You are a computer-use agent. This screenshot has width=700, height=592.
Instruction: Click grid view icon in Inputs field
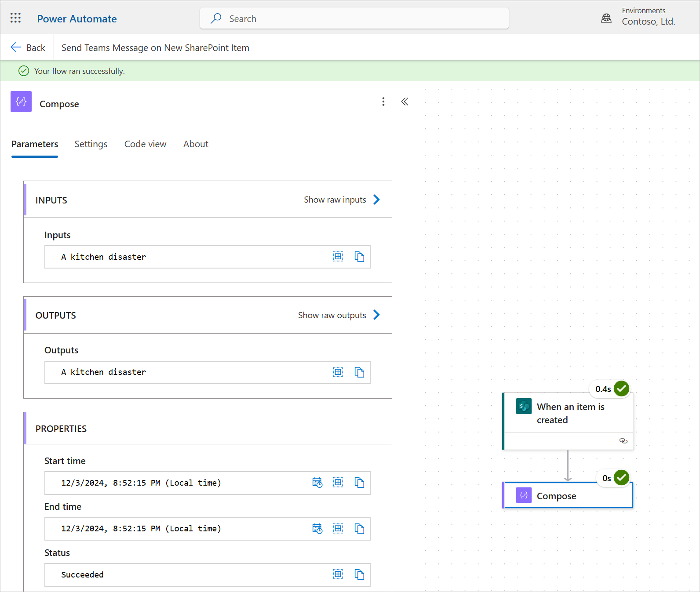tap(338, 257)
